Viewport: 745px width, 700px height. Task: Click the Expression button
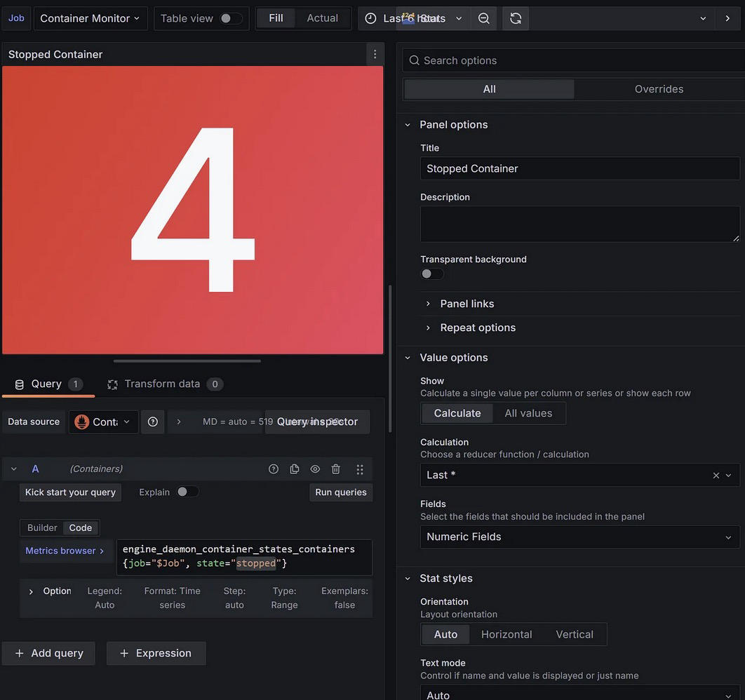click(x=156, y=654)
